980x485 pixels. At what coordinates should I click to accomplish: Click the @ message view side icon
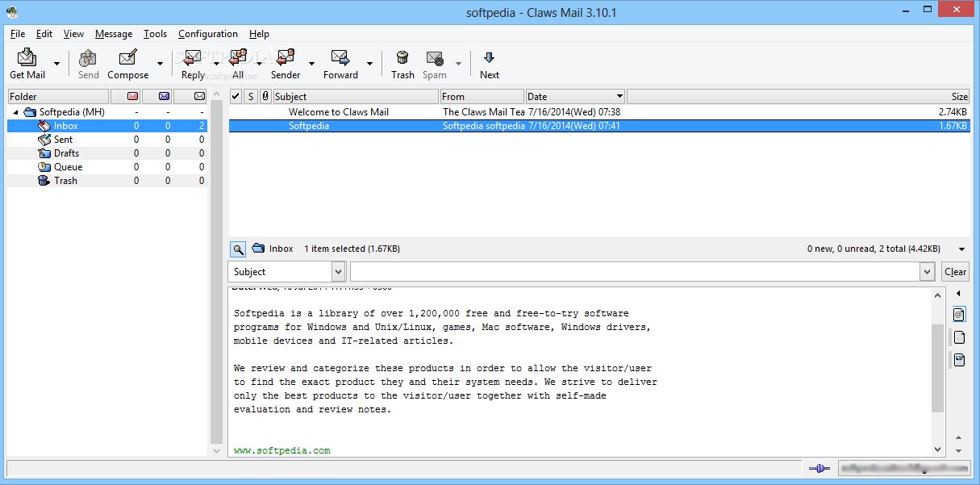tap(959, 314)
